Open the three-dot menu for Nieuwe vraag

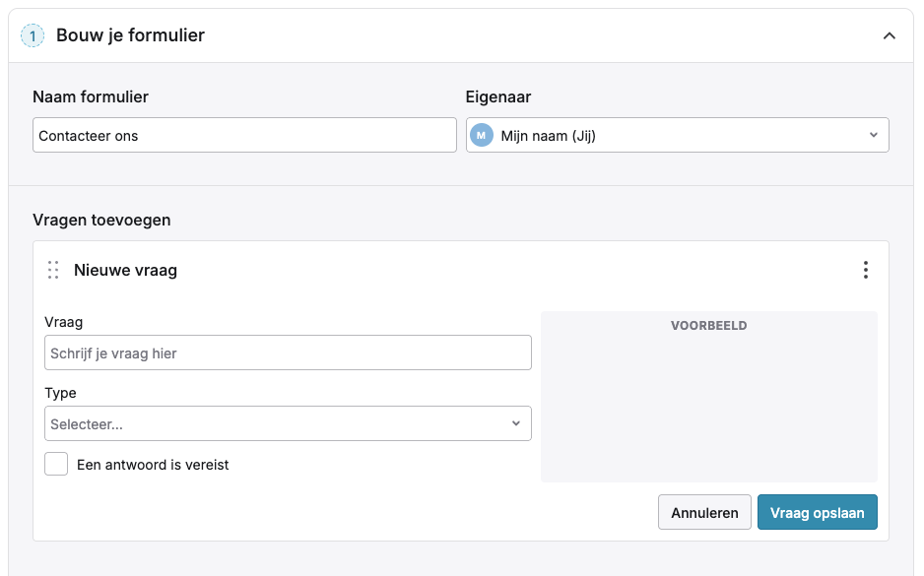[866, 270]
